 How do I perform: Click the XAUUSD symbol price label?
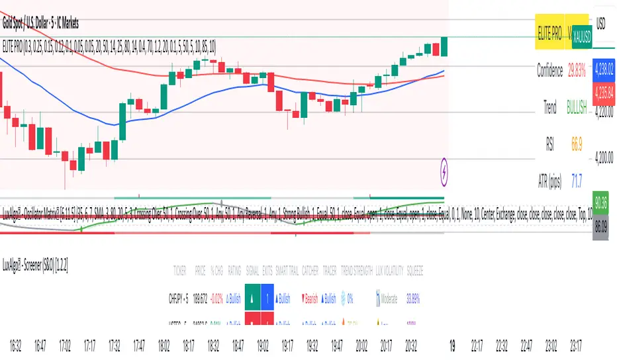[582, 36]
